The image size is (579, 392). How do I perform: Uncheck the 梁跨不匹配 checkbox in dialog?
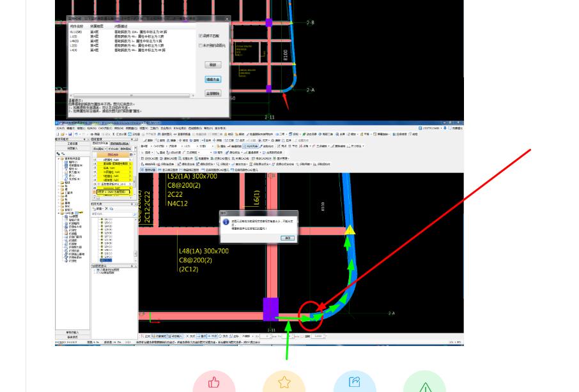click(x=201, y=36)
